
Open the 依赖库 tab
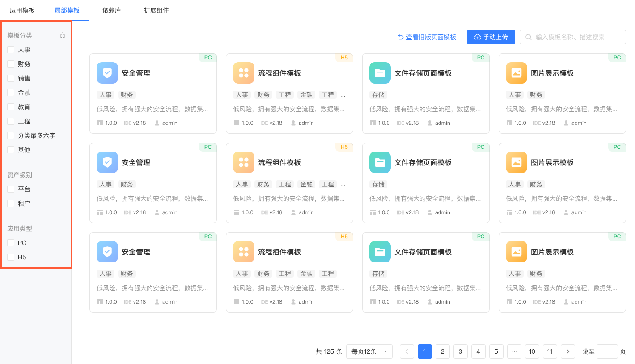click(112, 10)
